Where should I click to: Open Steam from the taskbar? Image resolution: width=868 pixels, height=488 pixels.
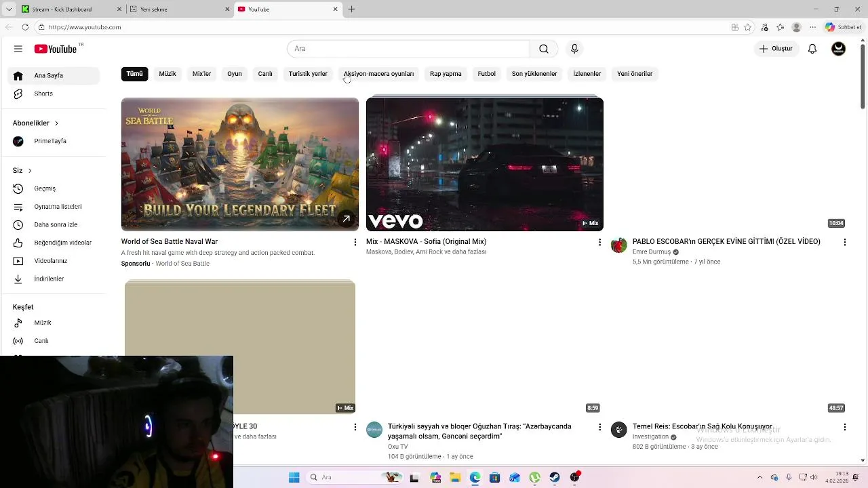555,477
